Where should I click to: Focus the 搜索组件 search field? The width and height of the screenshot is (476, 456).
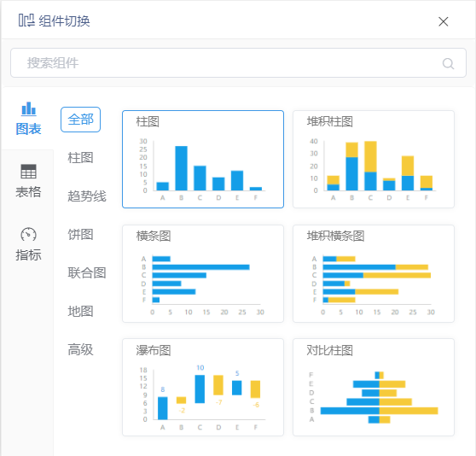tap(238, 63)
